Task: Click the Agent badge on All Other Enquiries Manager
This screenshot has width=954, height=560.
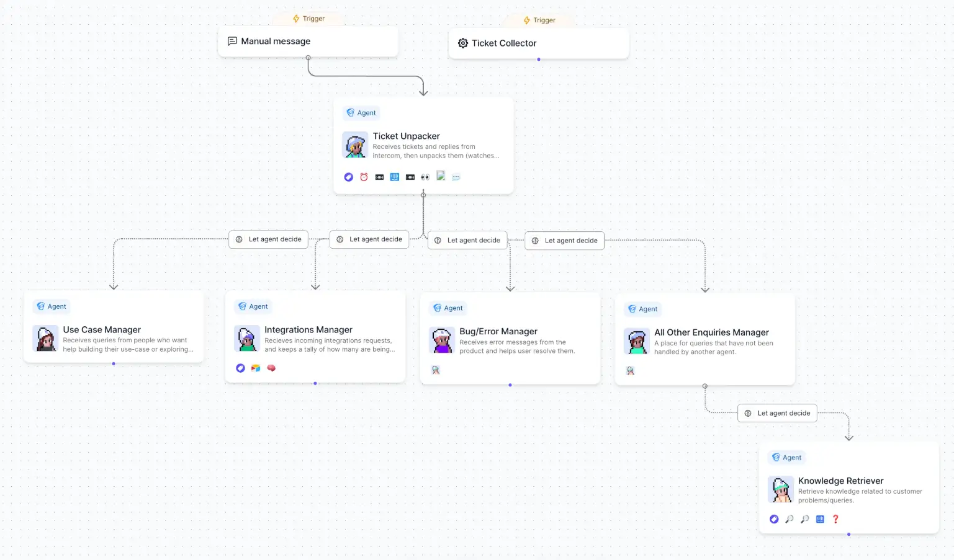Action: [643, 309]
